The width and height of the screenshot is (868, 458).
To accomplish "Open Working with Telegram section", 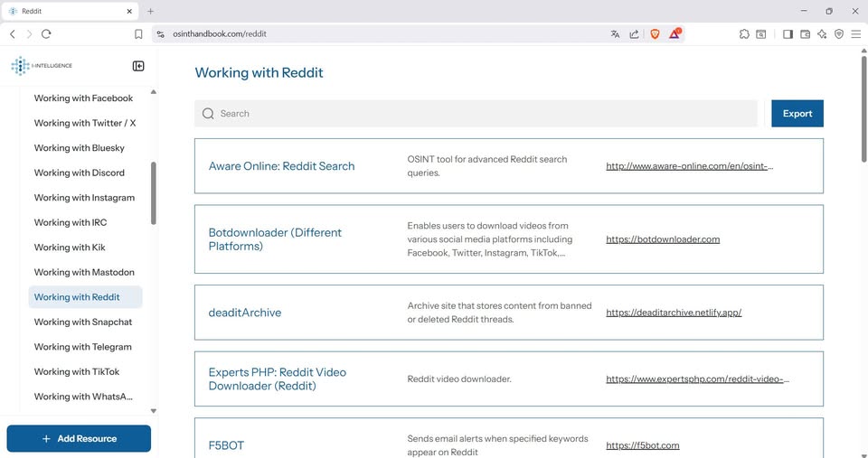I will [83, 347].
